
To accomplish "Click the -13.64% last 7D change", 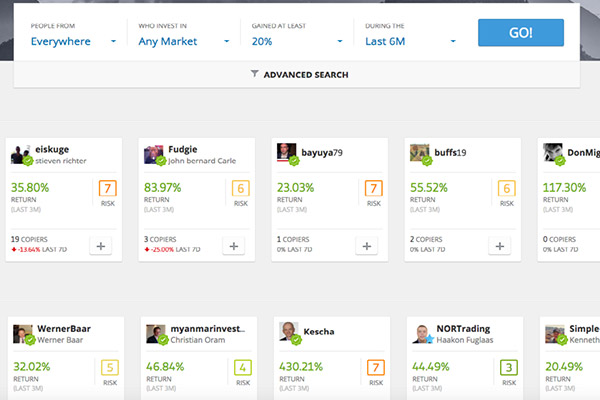I will (x=26, y=249).
